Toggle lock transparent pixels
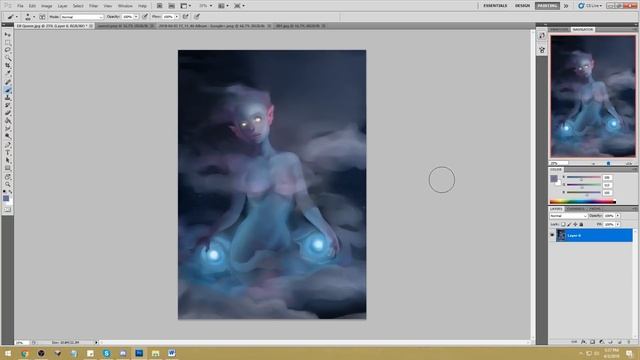This screenshot has width=640, height=360. pyautogui.click(x=563, y=224)
